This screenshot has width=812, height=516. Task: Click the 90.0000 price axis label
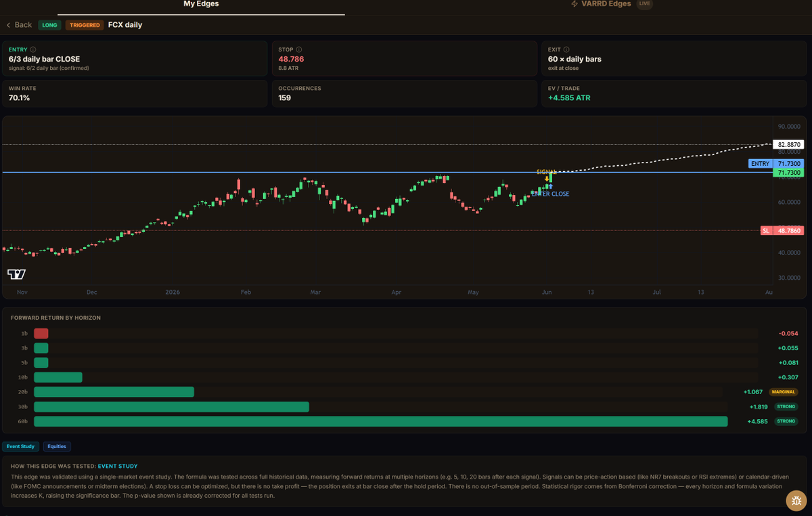(789, 126)
